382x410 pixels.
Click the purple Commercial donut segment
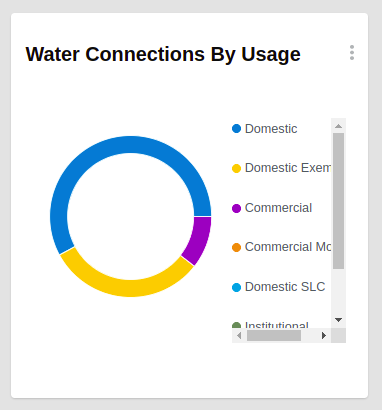coord(199,241)
